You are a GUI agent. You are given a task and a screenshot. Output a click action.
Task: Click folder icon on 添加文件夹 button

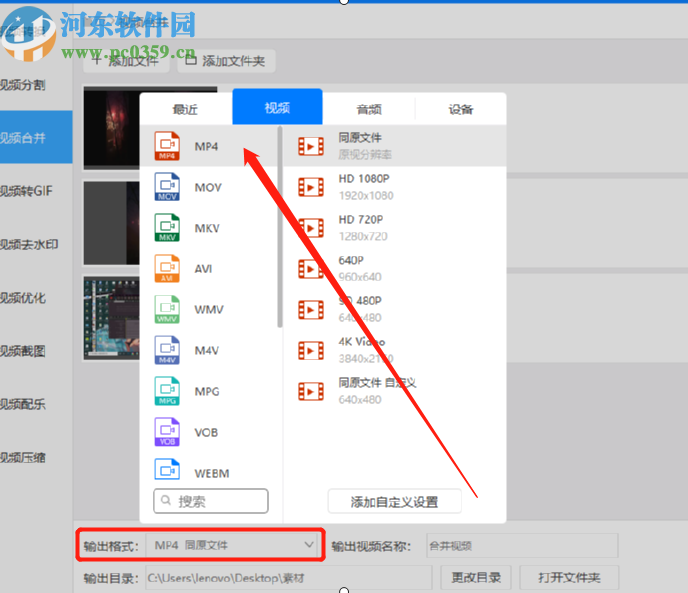(x=190, y=60)
